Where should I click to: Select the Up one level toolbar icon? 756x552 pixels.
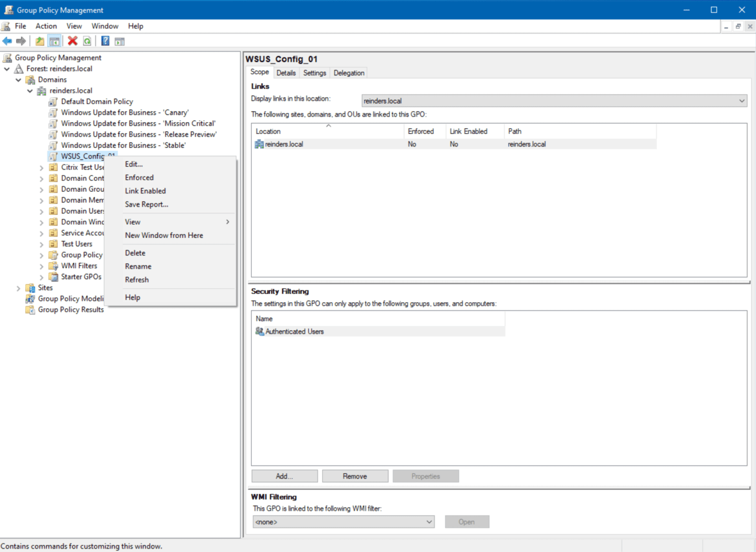tap(39, 41)
